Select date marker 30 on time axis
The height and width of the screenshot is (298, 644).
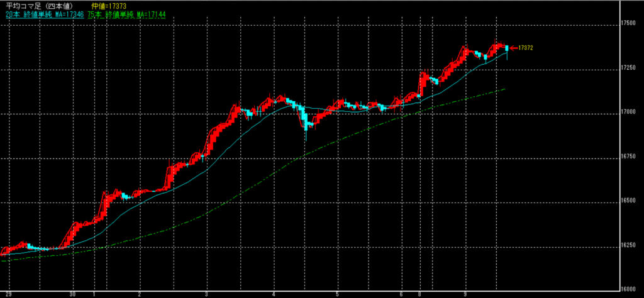(73, 294)
